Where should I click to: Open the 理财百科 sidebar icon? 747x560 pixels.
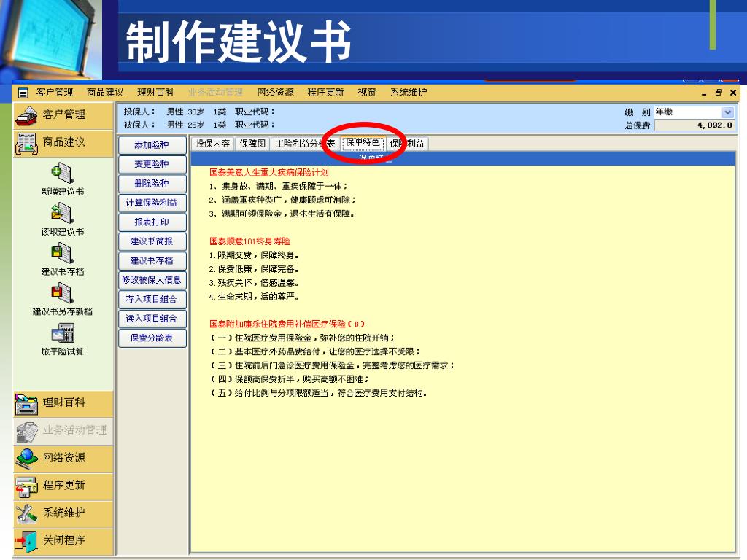26,404
